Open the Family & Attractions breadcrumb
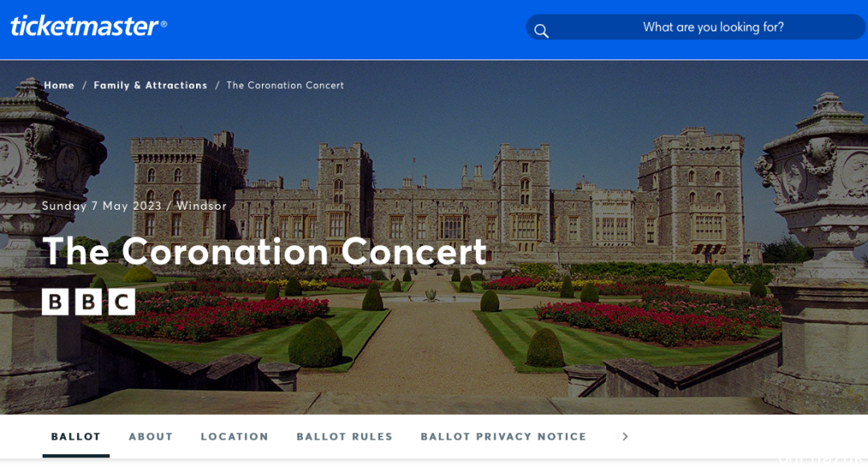Image resolution: width=868 pixels, height=467 pixels. [150, 85]
